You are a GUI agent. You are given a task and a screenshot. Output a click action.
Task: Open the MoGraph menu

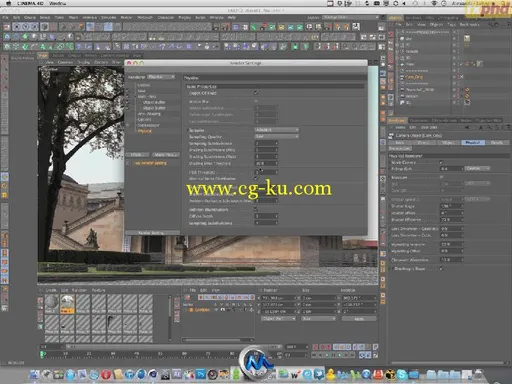[145, 17]
